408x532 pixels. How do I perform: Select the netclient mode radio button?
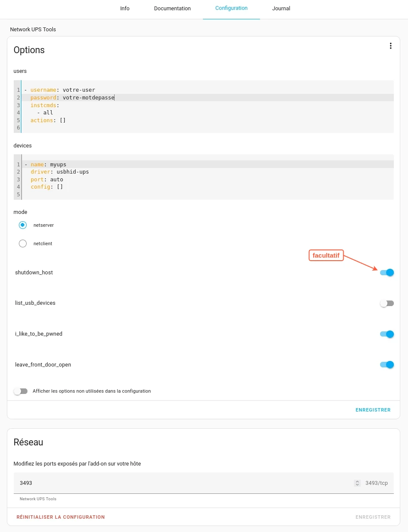[23, 243]
